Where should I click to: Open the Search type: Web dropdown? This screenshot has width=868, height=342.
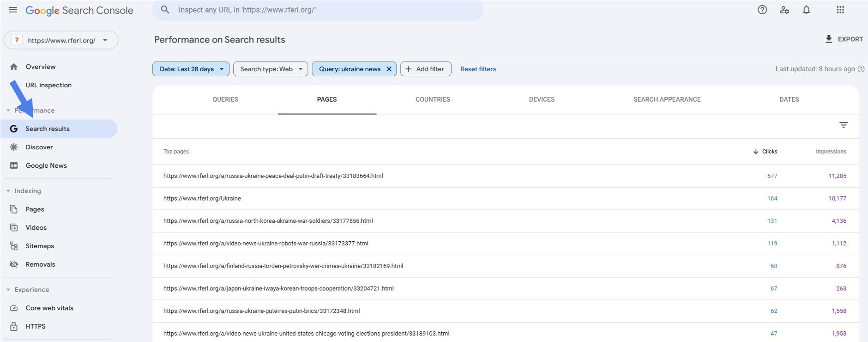271,69
